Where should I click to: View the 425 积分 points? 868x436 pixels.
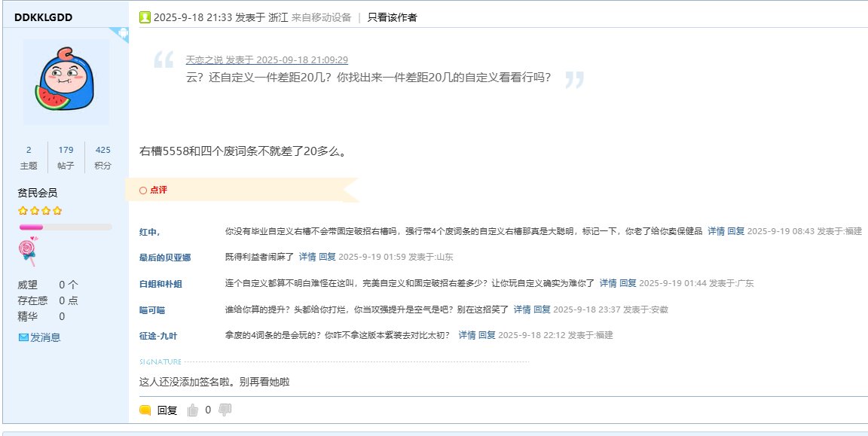click(x=103, y=150)
